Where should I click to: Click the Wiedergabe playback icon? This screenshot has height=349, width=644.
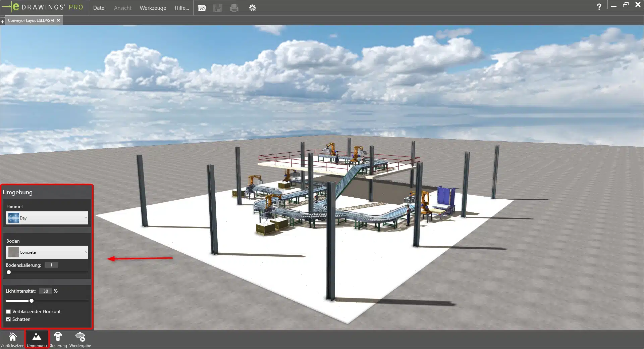pyautogui.click(x=80, y=337)
